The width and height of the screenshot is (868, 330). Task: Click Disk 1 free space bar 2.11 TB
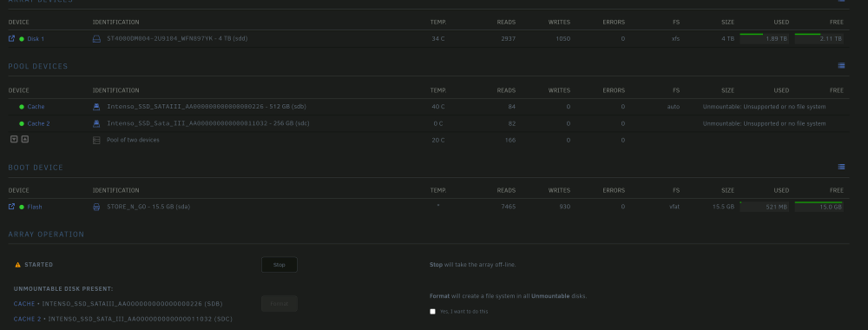click(x=819, y=39)
